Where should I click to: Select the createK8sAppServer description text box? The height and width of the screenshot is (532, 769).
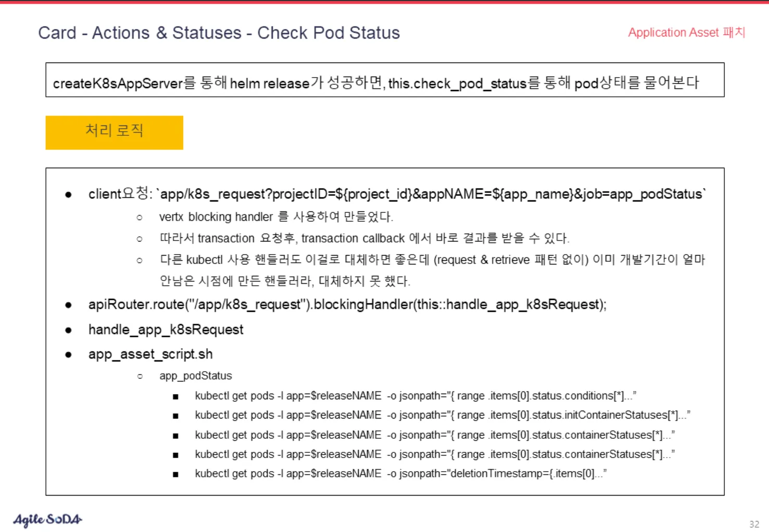tap(385, 80)
